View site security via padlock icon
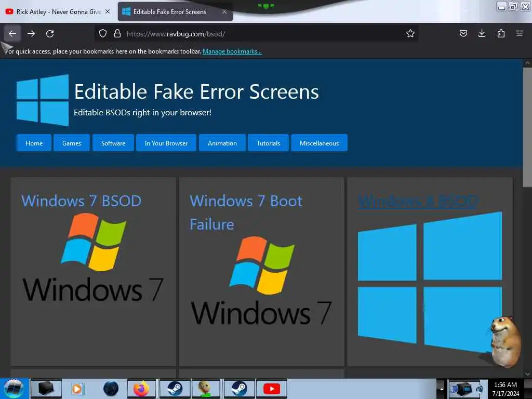 pos(117,33)
